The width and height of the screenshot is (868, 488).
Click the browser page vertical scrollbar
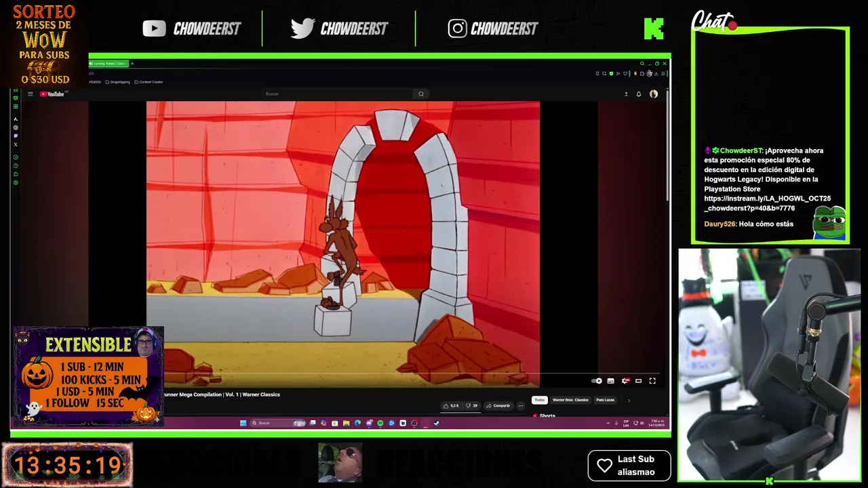pos(667,146)
